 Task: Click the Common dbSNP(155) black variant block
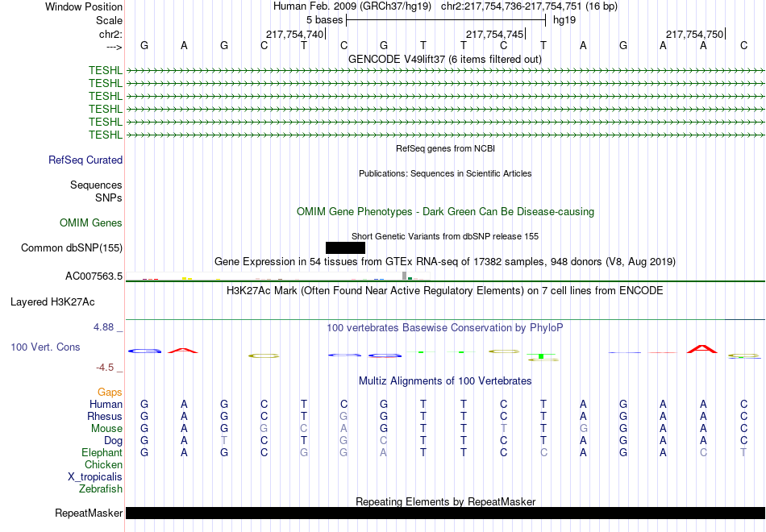pos(345,247)
